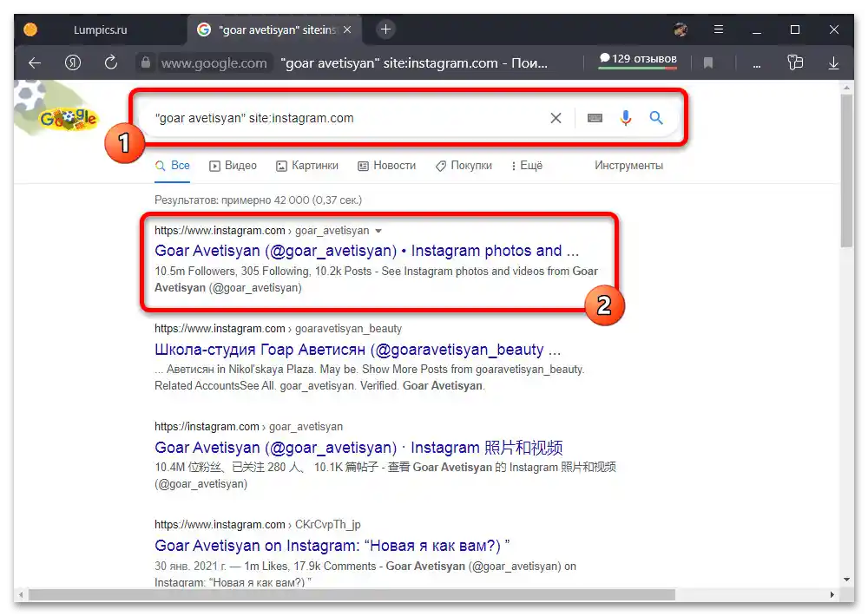Open the Goar Avetisyan 照片和视频 result
Screen dimensions: 868x616
358,447
